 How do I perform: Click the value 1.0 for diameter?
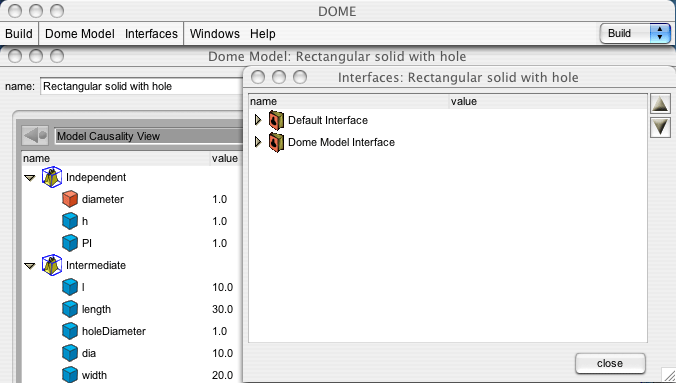click(x=219, y=199)
